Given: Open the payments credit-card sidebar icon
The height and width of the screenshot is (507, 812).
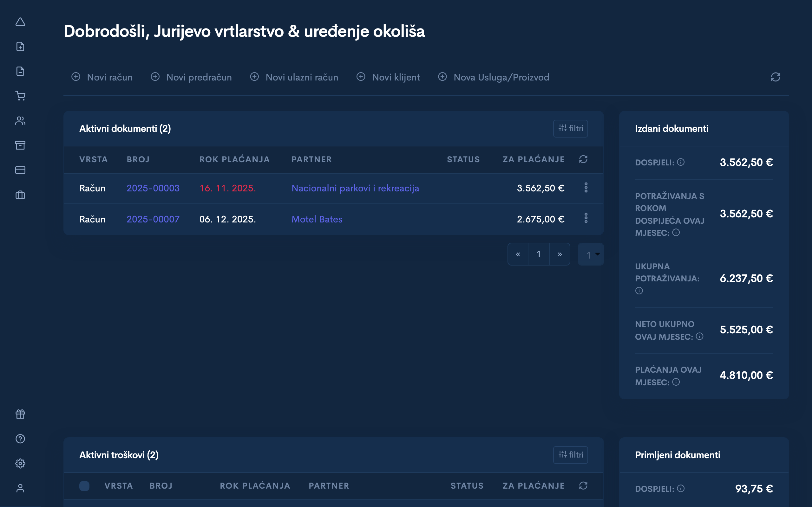Looking at the screenshot, I should click(21, 170).
